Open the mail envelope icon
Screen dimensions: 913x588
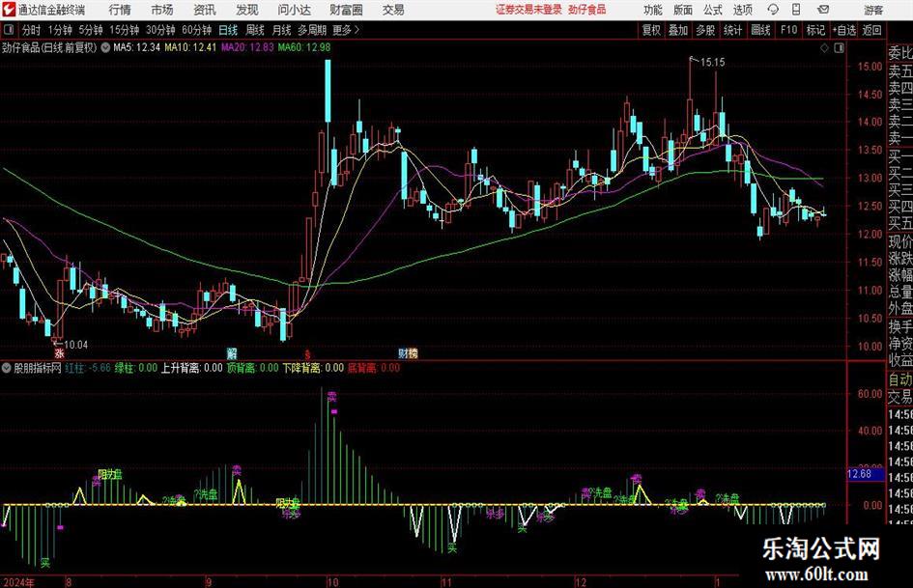click(x=823, y=10)
